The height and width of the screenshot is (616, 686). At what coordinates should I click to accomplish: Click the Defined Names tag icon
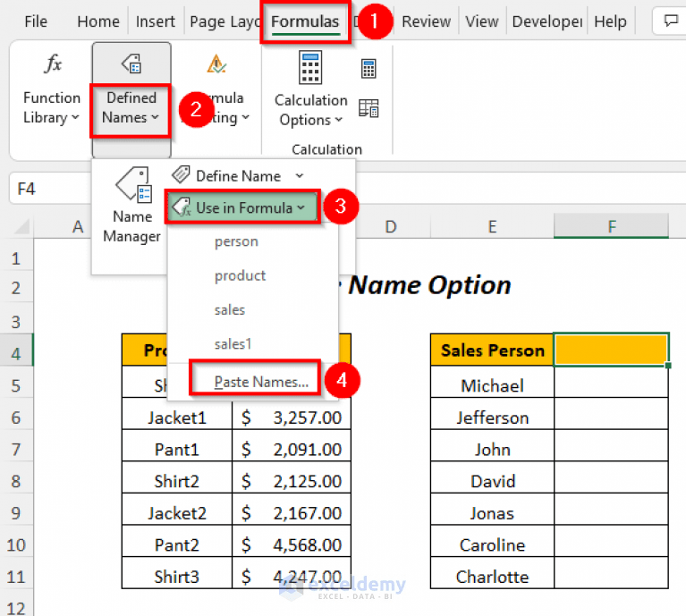[x=131, y=63]
